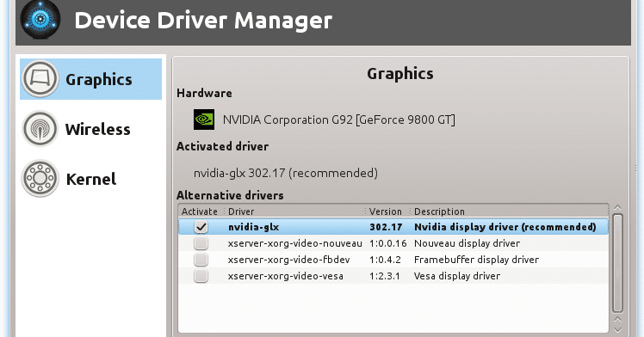
Task: Click 'Nouveau display driver' description
Action: 467,243
